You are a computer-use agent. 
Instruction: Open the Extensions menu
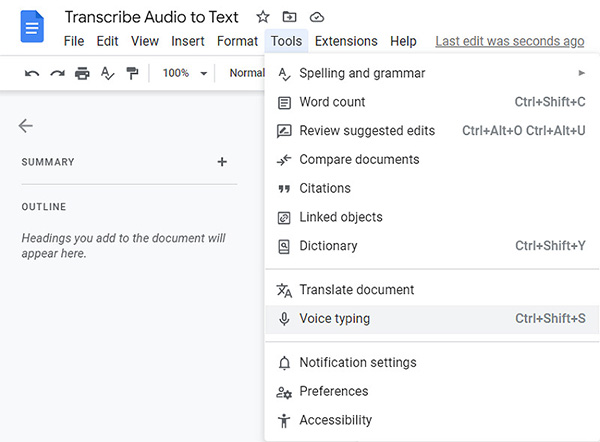coord(346,41)
